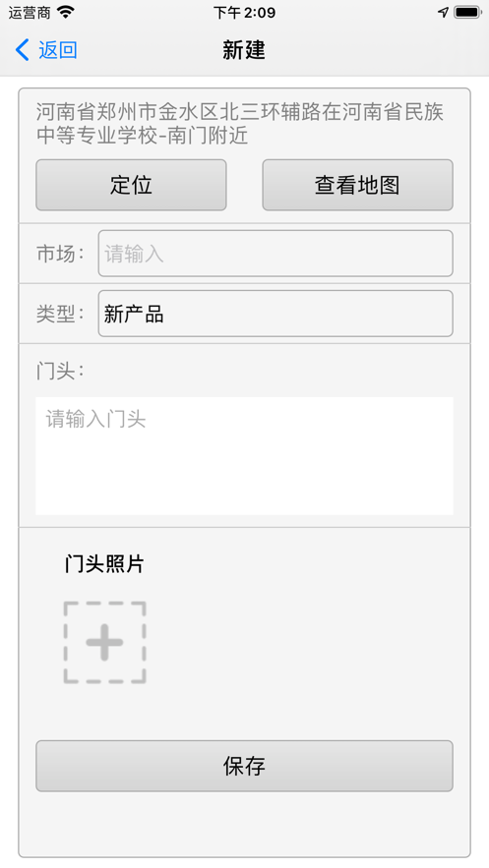Click the 门头照片 section label
The image size is (489, 868).
pos(104,563)
